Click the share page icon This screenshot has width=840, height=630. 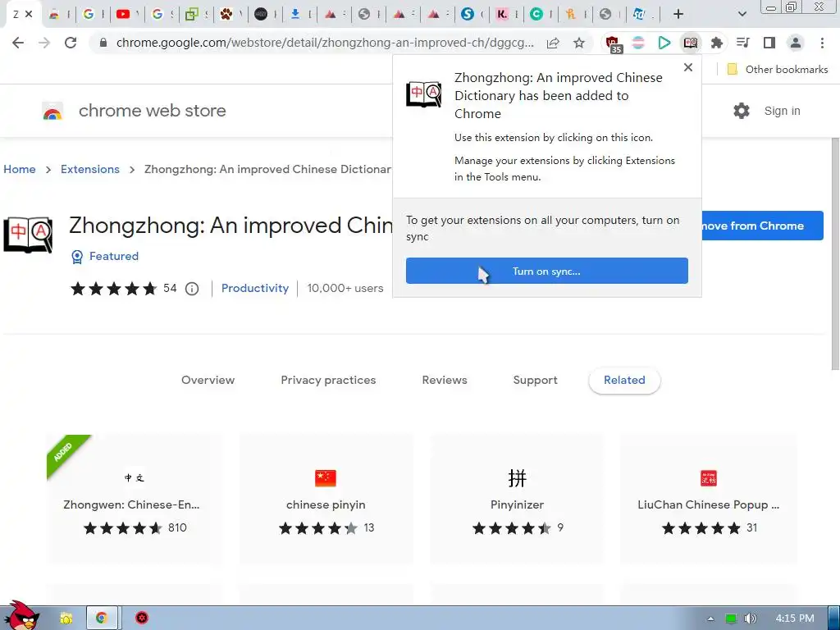click(x=553, y=43)
